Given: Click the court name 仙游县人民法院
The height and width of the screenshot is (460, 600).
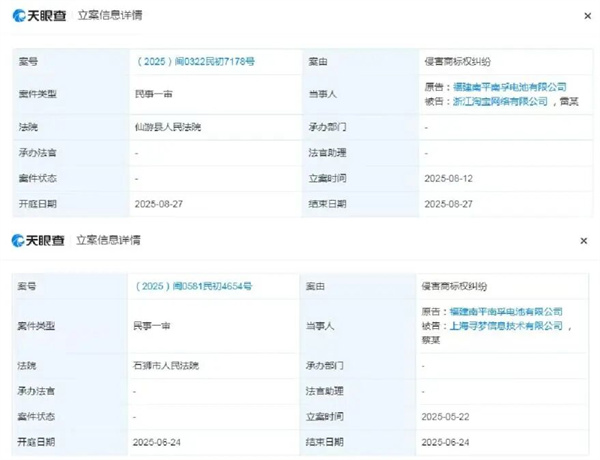Looking at the screenshot, I should coord(166,128).
